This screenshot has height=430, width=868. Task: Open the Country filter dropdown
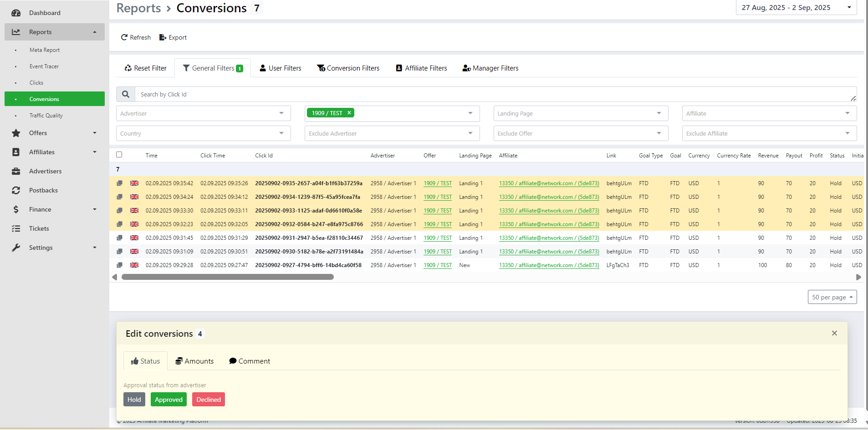(x=203, y=133)
